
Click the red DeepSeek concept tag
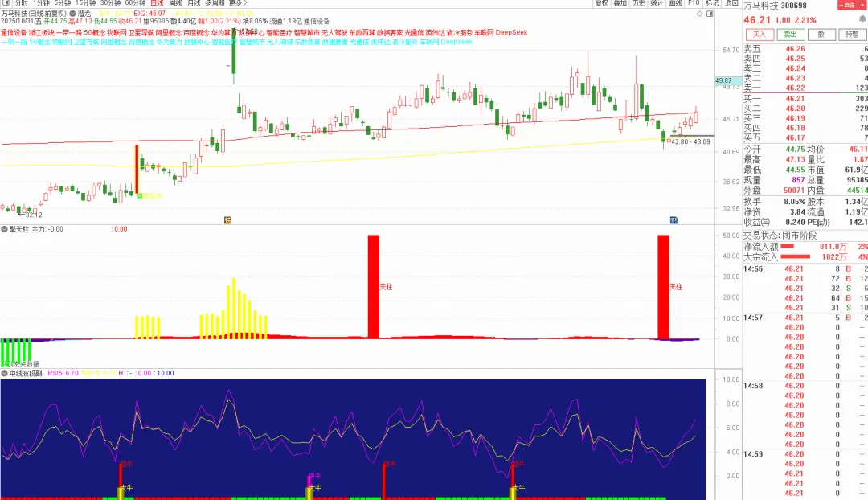(511, 33)
